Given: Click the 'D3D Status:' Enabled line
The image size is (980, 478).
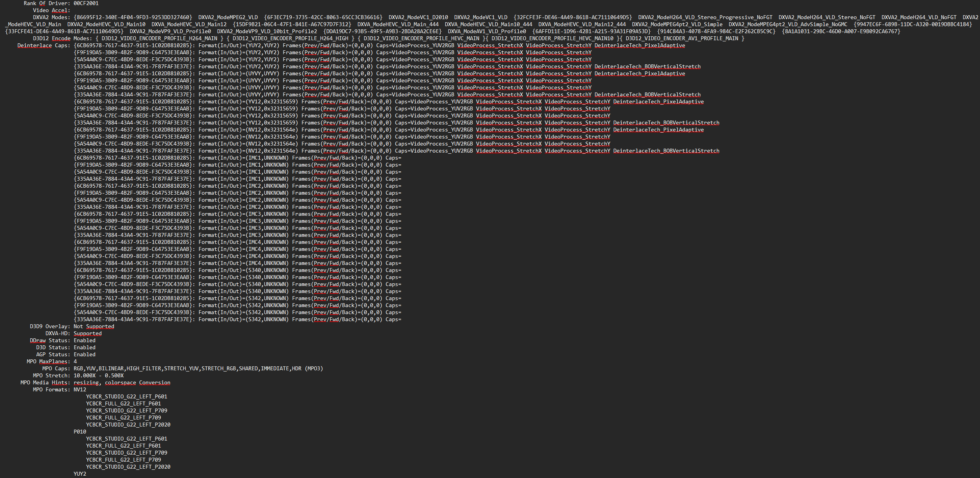Looking at the screenshot, I should pyautogui.click(x=66, y=347).
